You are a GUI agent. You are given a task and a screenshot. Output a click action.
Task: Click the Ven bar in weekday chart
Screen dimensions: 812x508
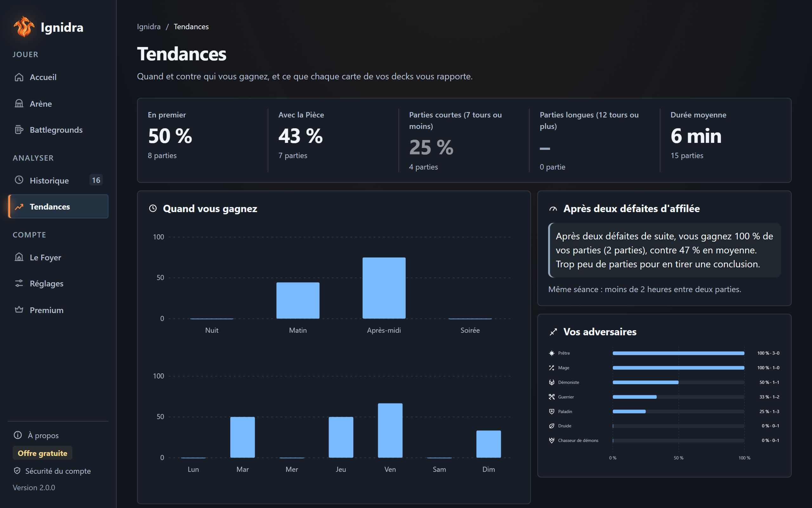390,431
